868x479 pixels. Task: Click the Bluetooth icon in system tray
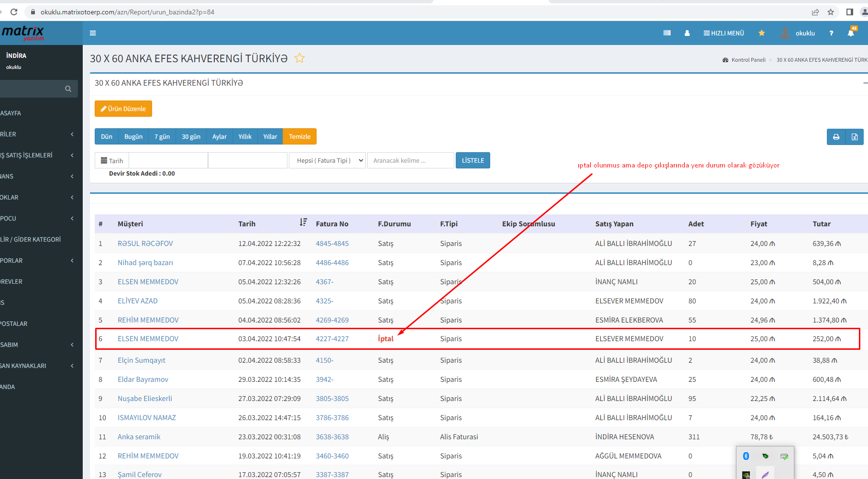point(746,456)
